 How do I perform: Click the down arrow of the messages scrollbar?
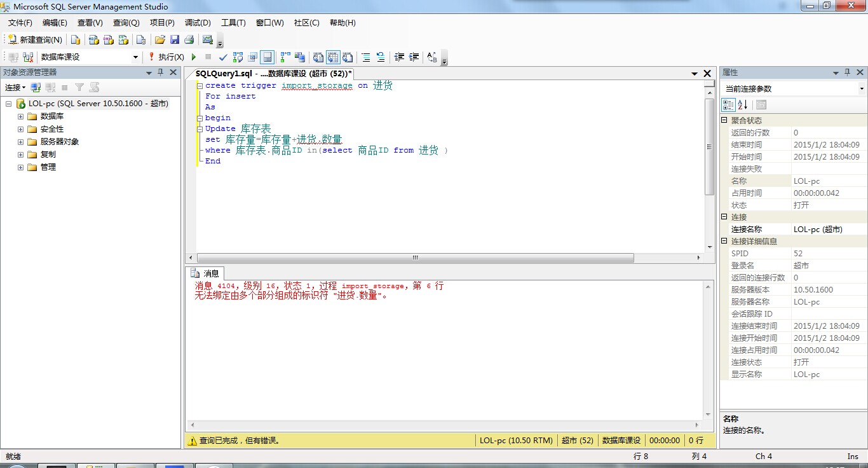(x=709, y=415)
